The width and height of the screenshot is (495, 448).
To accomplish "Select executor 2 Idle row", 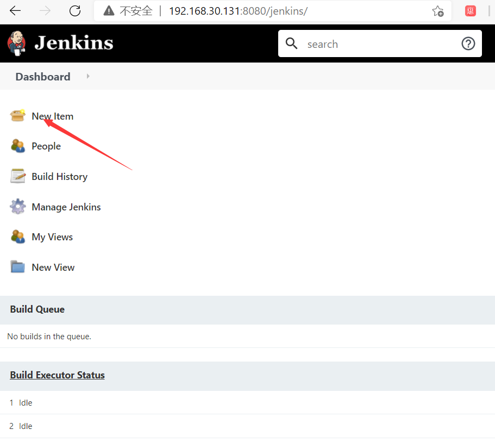I will [248, 426].
